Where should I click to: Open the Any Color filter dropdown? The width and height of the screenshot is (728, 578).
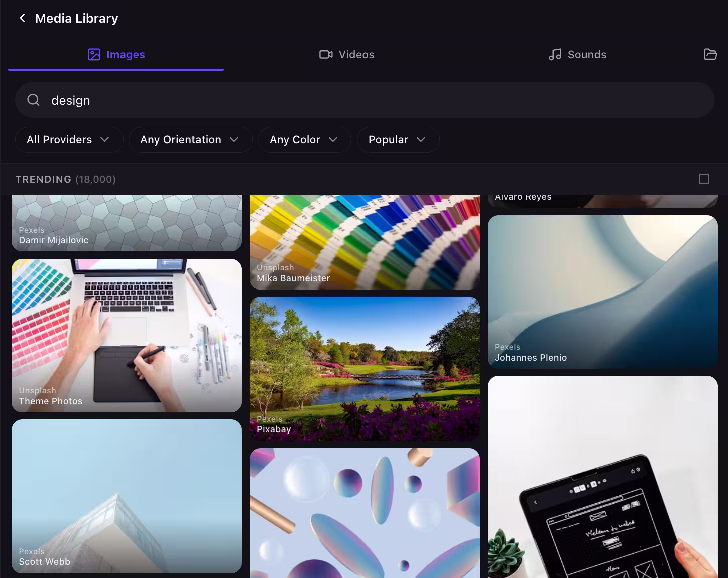pyautogui.click(x=304, y=139)
